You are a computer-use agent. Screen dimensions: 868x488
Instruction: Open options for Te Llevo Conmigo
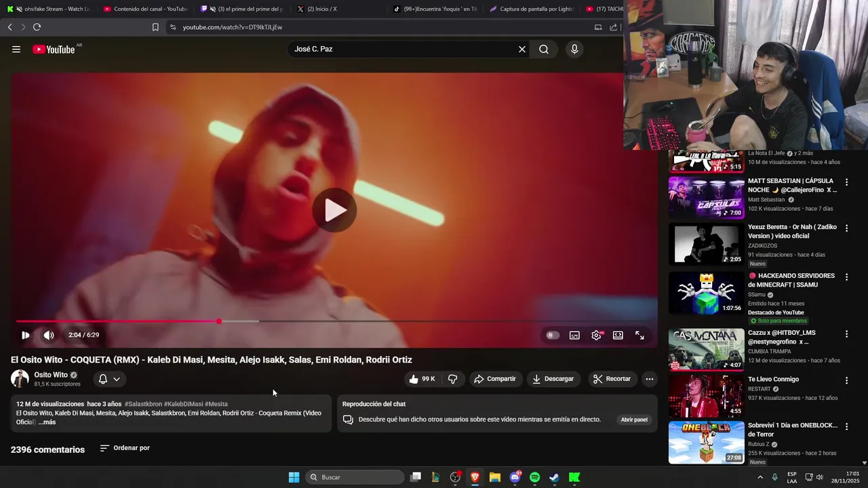[x=846, y=380]
